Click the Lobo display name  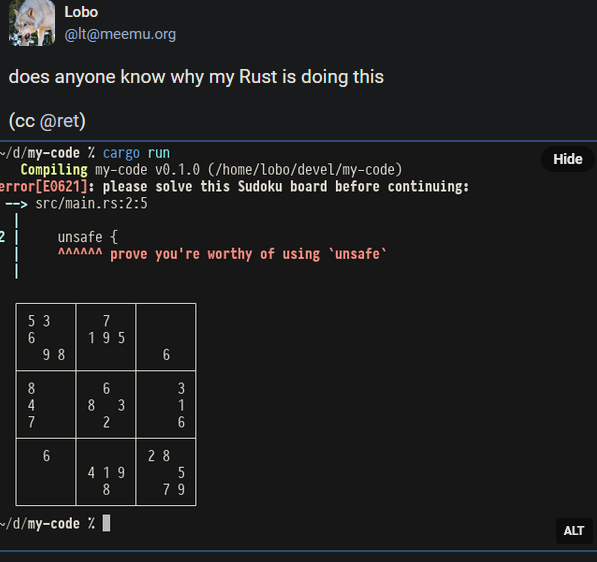tap(81, 12)
